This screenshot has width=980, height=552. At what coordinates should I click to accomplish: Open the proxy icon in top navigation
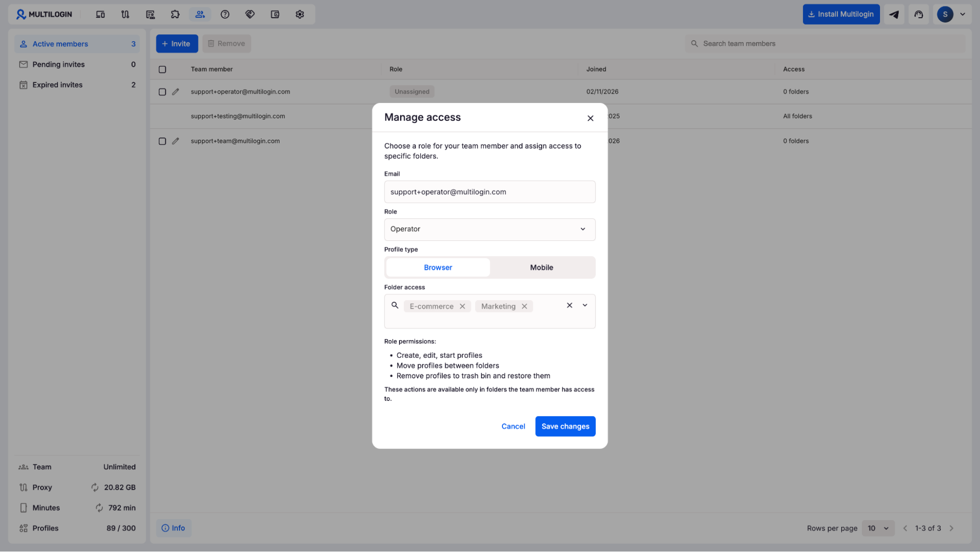point(125,14)
